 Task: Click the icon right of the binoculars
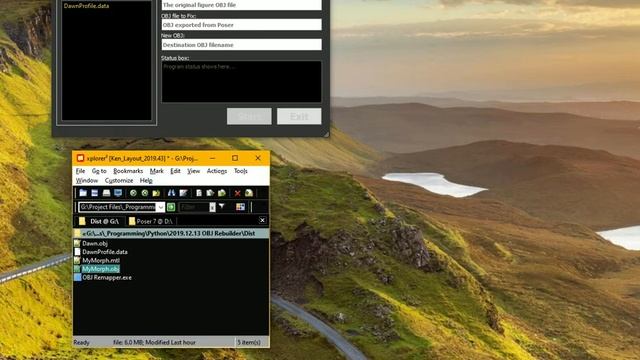[x=183, y=193]
